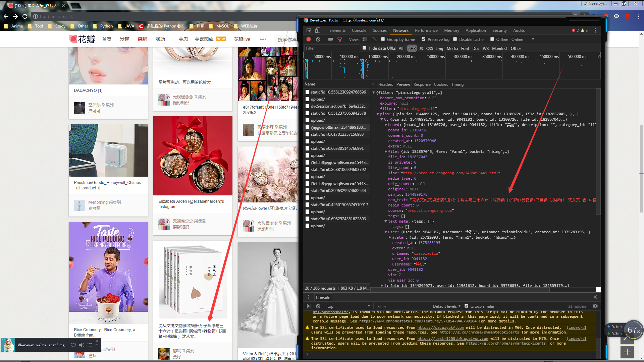Uncheck the Preserve log checkbox

tap(424, 39)
